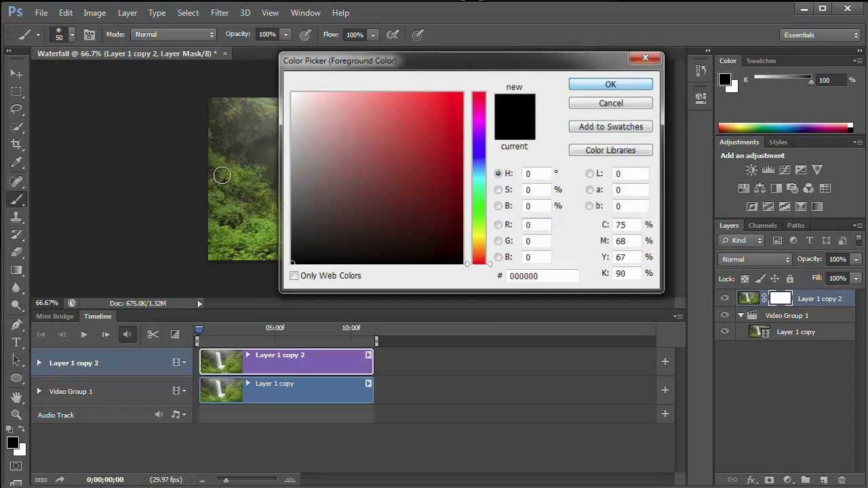Screen dimensions: 868x488
Task: Play the timeline
Action: 84,334
